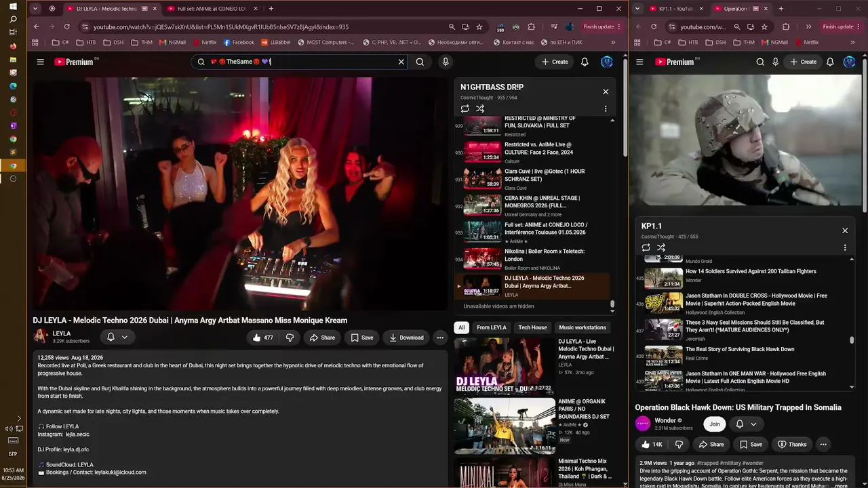The image size is (868, 488).
Task: Toggle loop for N1GHTBASS DR!P playlist
Action: (x=465, y=108)
